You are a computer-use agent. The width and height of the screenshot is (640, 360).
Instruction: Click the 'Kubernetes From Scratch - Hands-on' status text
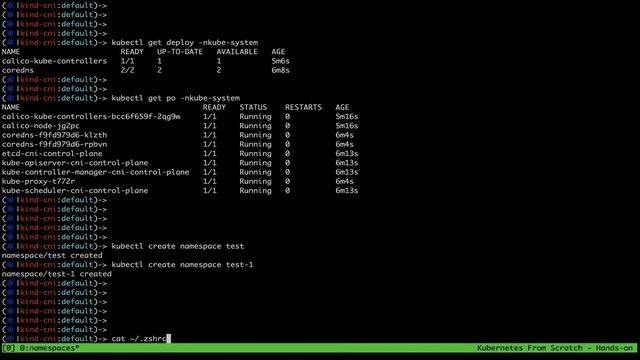[555, 348]
